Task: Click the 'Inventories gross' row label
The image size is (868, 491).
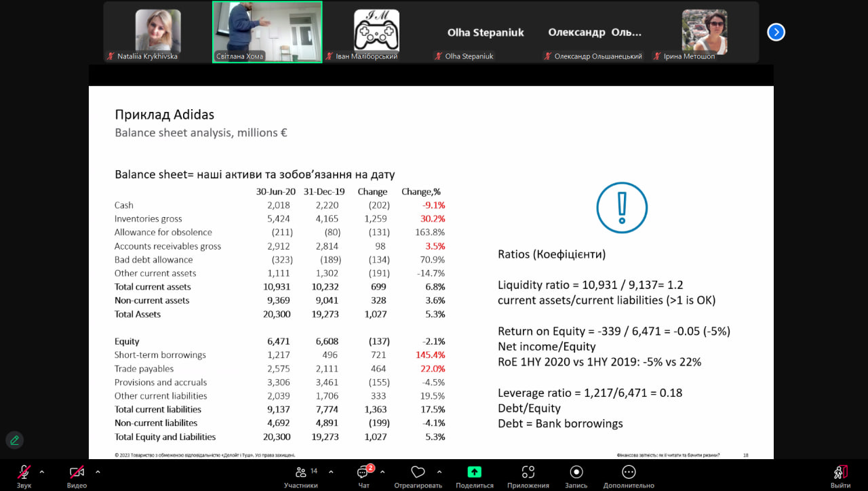Action: click(x=149, y=219)
